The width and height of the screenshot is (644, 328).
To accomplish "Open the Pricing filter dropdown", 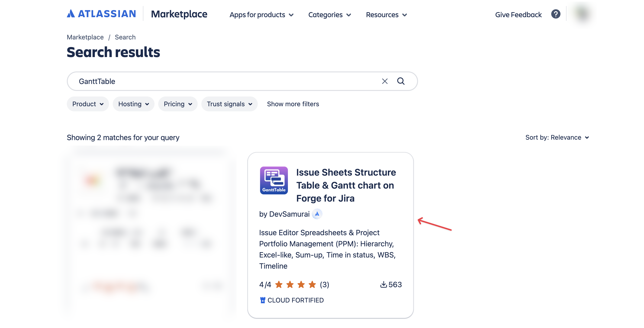I will point(178,104).
